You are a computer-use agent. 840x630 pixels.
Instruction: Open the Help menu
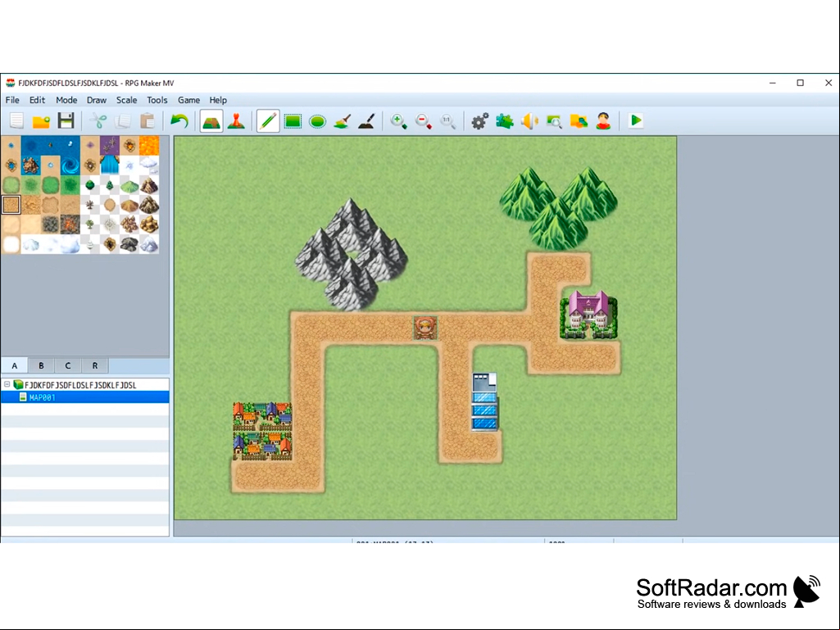[x=218, y=100]
